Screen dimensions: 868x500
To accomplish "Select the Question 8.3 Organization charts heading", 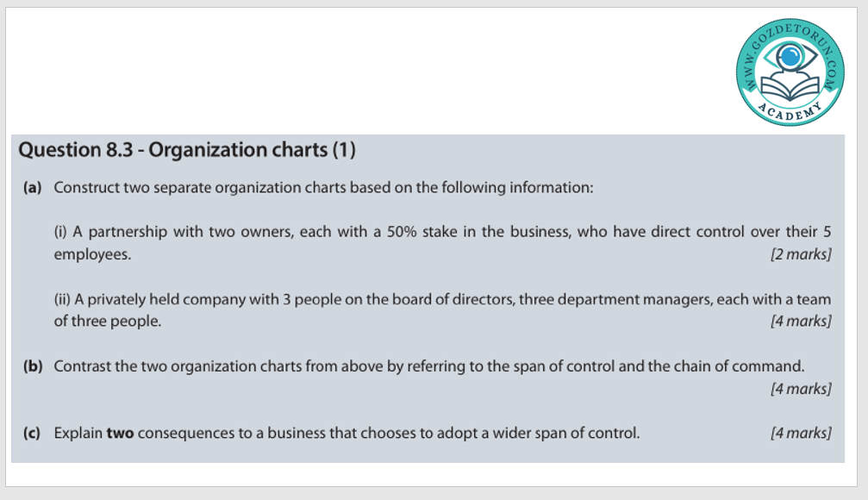I will [x=187, y=150].
